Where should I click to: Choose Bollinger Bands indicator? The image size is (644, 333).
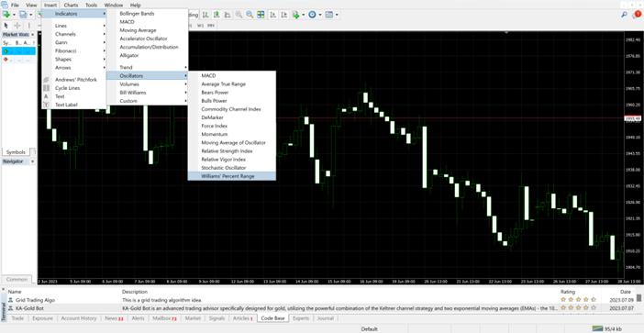[147, 14]
